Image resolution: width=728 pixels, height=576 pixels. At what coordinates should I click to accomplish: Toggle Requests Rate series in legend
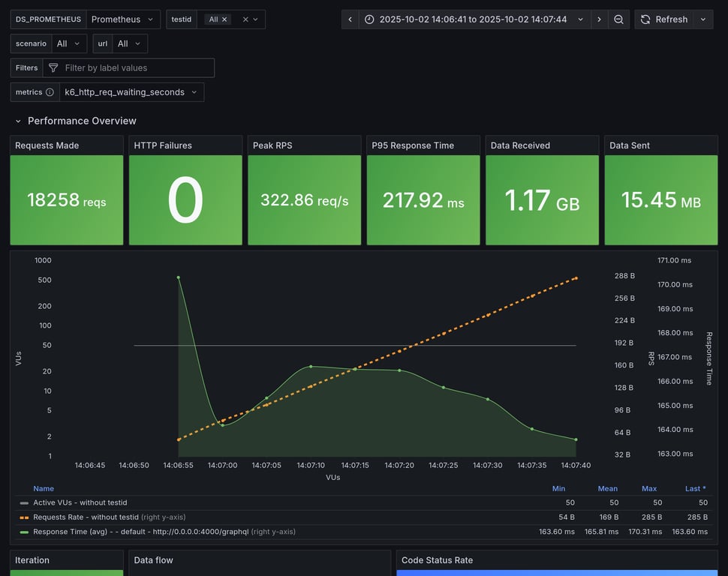[86, 517]
